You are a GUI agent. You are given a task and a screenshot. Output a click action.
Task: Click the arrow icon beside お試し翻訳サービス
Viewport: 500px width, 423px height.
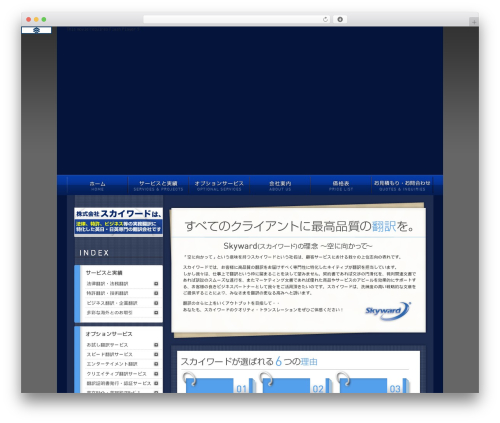(x=156, y=345)
